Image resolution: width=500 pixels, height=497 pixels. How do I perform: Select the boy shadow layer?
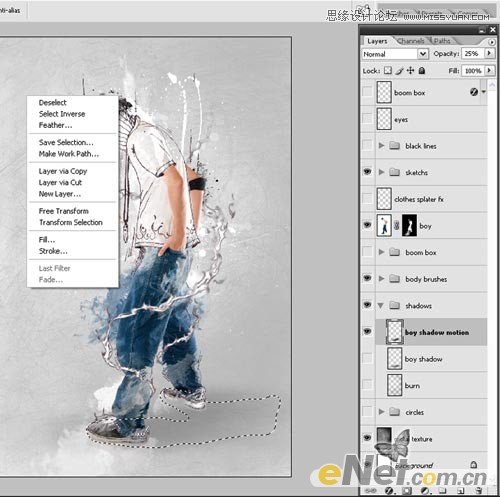click(431, 359)
